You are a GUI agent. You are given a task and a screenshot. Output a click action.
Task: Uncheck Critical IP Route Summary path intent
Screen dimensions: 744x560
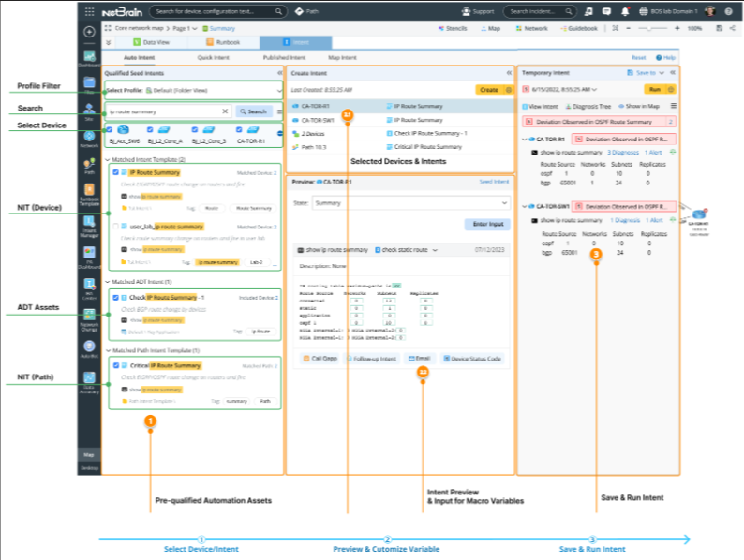116,365
